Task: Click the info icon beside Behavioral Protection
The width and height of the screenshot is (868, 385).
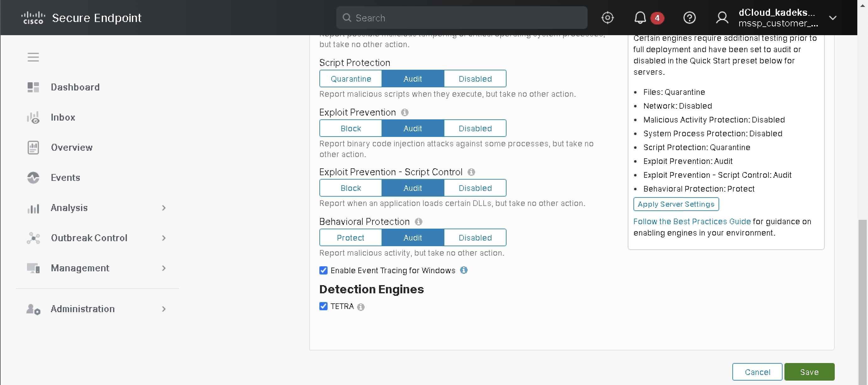Action: 419,222
